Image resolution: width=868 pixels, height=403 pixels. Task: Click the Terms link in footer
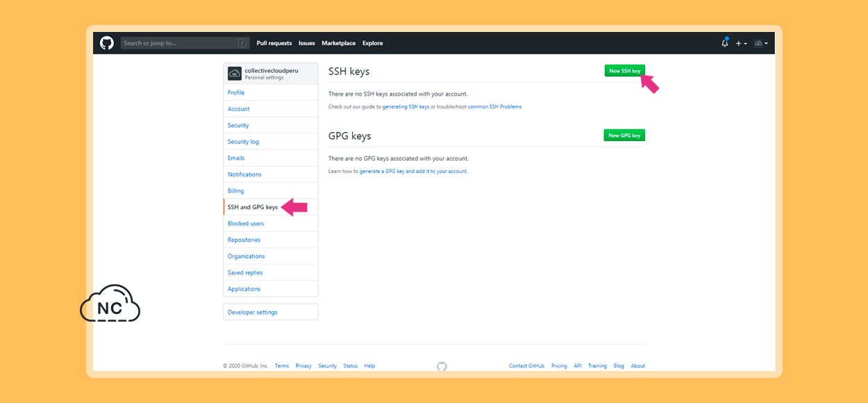coord(282,366)
